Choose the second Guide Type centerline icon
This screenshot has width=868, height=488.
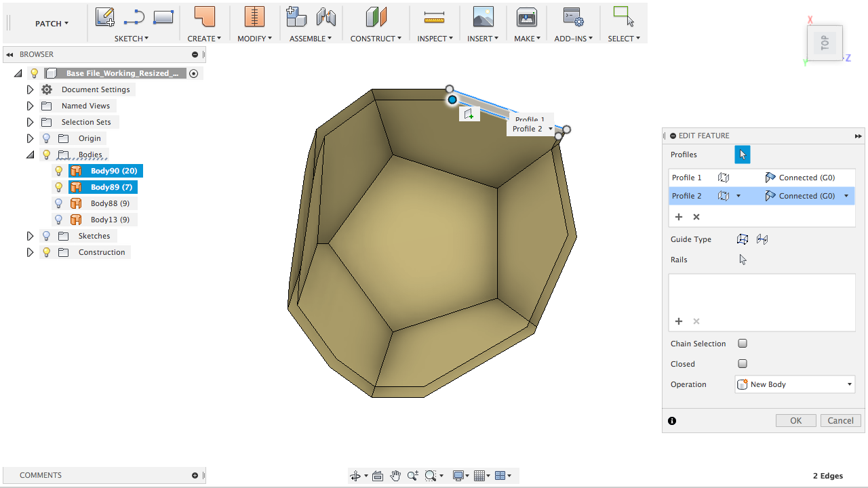coord(762,239)
